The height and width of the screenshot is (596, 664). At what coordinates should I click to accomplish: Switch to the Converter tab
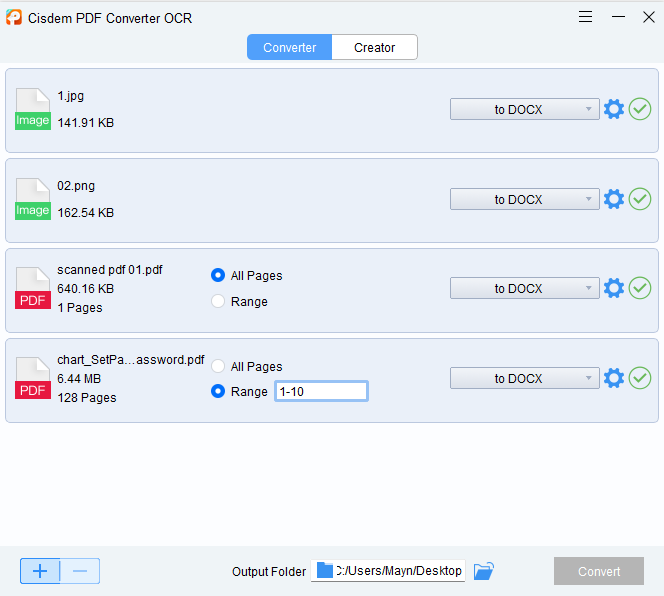[290, 47]
